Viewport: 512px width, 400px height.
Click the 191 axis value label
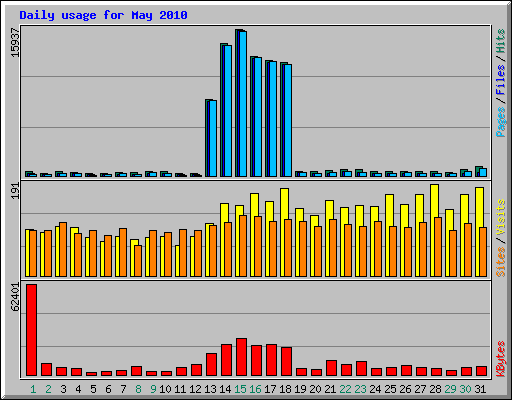[x=15, y=191]
